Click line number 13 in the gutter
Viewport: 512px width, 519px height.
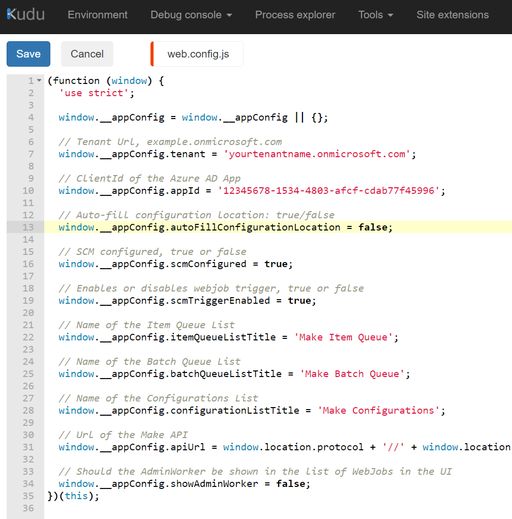coord(28,227)
